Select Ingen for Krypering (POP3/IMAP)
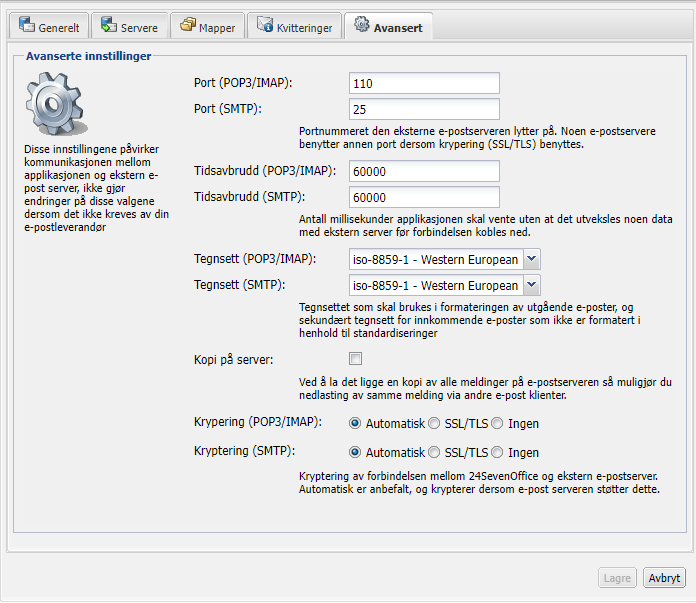The width and height of the screenshot is (696, 603). coord(497,423)
